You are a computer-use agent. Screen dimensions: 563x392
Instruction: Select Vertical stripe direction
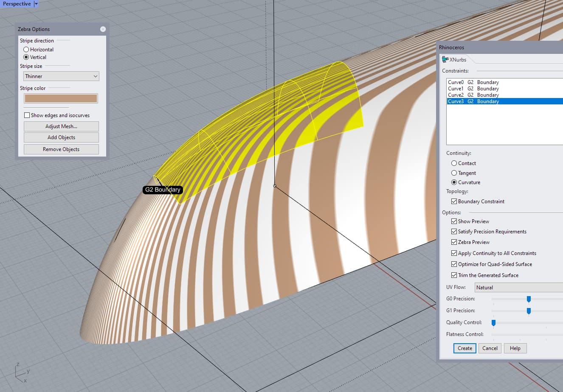26,57
